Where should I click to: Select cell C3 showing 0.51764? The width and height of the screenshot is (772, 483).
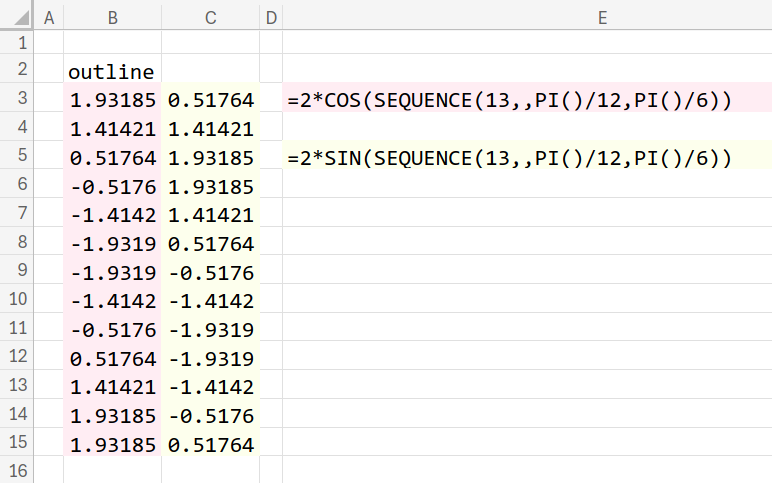pos(210,101)
